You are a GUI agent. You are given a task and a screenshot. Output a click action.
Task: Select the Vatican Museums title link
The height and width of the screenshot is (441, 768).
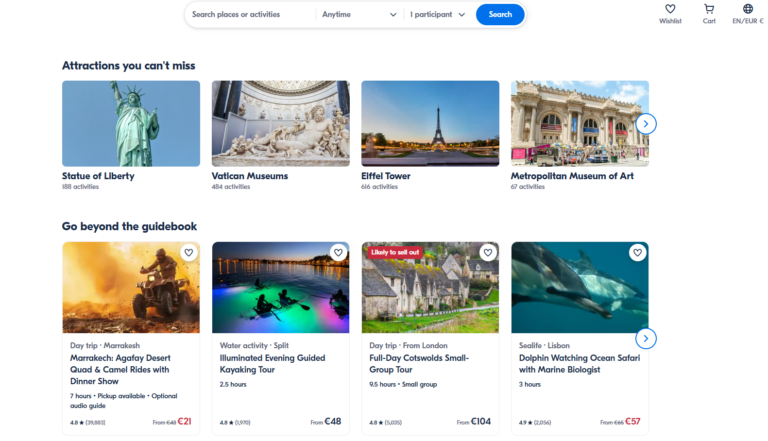(250, 176)
